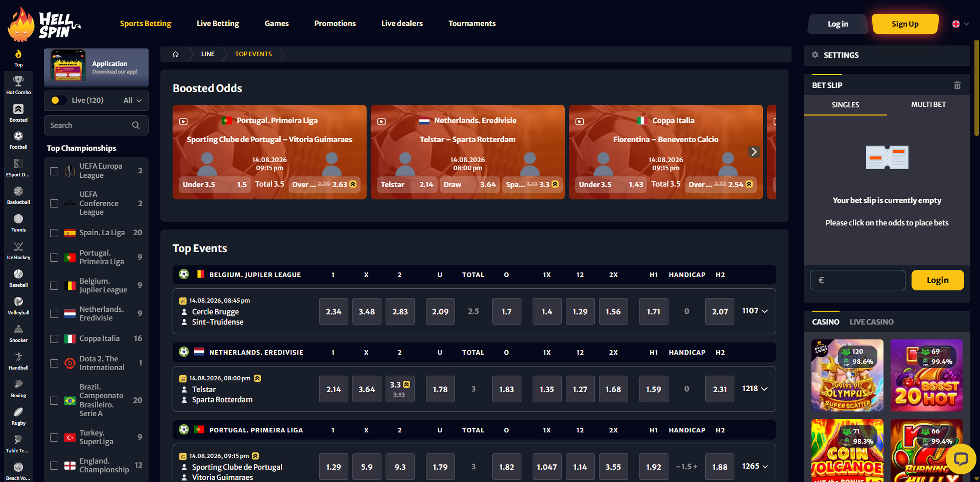Open the live chat bubble icon

click(961, 459)
